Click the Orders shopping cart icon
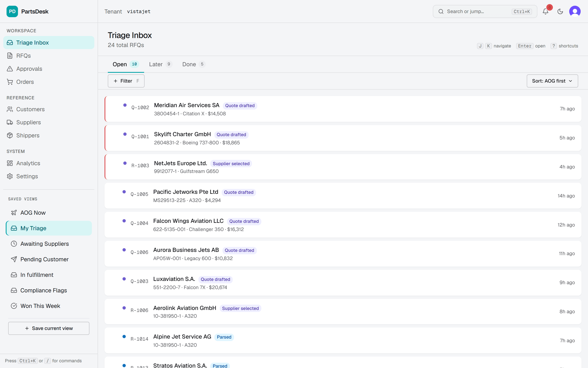 (x=10, y=82)
